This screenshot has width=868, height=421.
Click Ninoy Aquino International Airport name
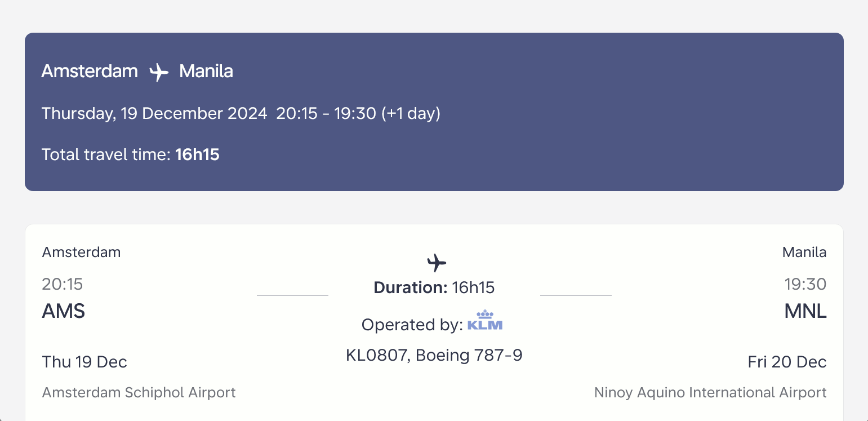[711, 392]
